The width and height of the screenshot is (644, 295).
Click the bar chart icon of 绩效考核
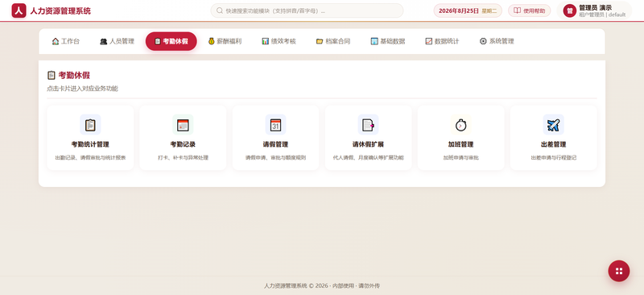(266, 41)
